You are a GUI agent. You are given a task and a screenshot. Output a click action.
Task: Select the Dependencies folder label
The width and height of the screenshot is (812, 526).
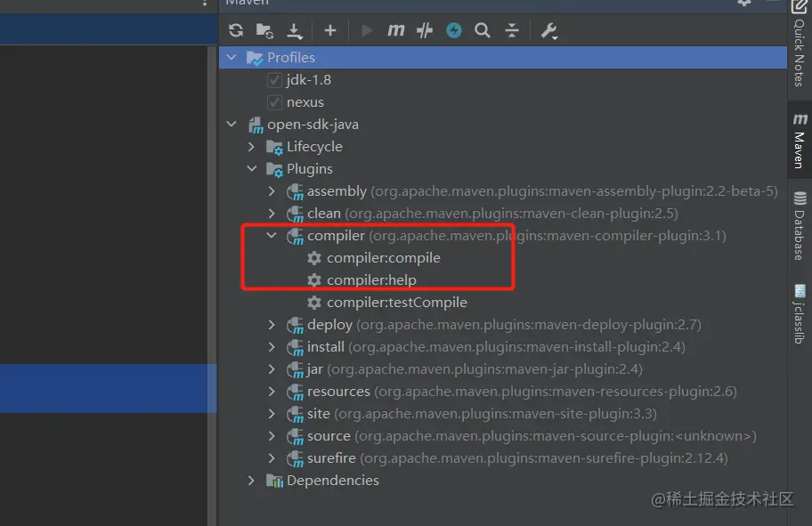(333, 481)
